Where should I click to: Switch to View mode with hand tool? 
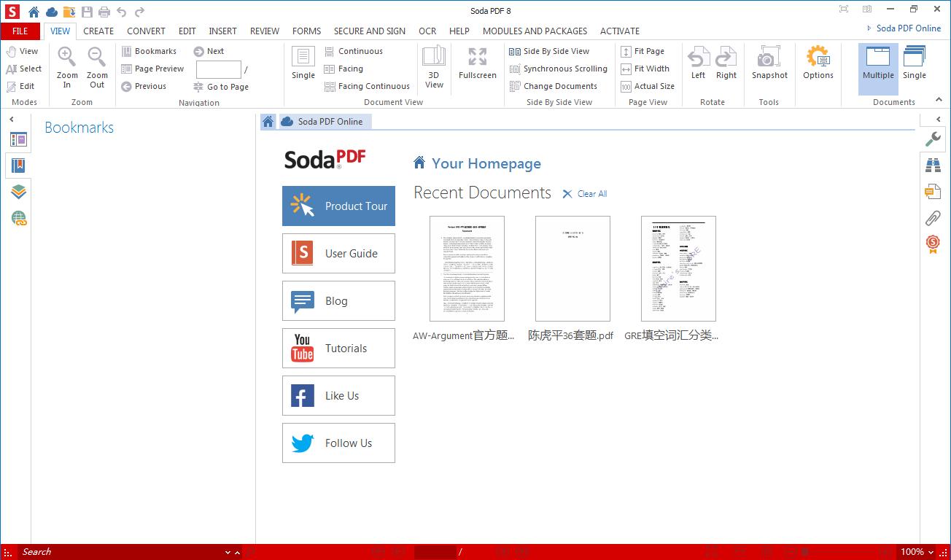(22, 51)
